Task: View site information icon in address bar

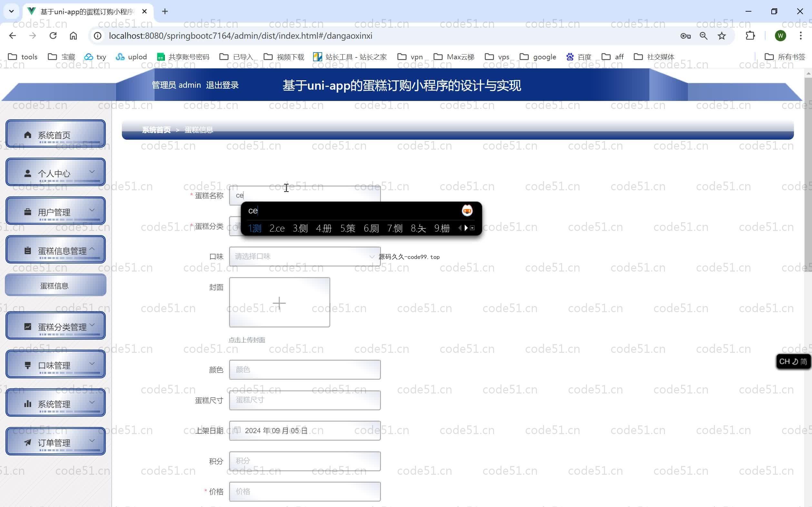Action: click(x=98, y=35)
